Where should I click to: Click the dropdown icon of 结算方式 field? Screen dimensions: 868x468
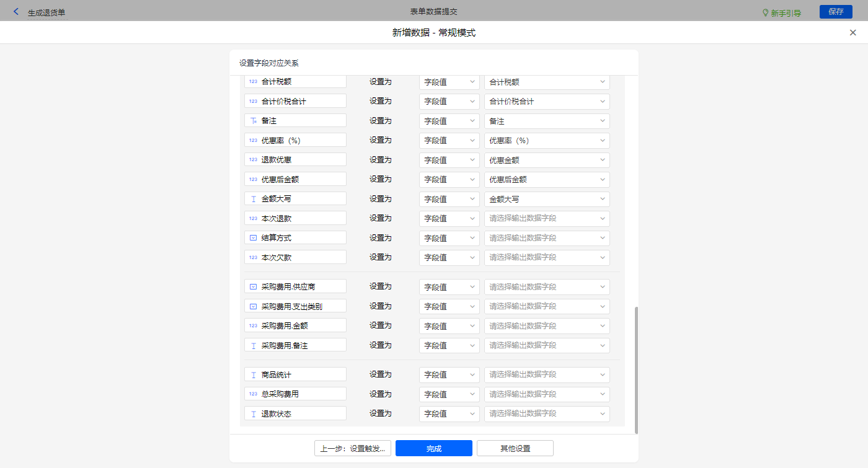[253, 238]
